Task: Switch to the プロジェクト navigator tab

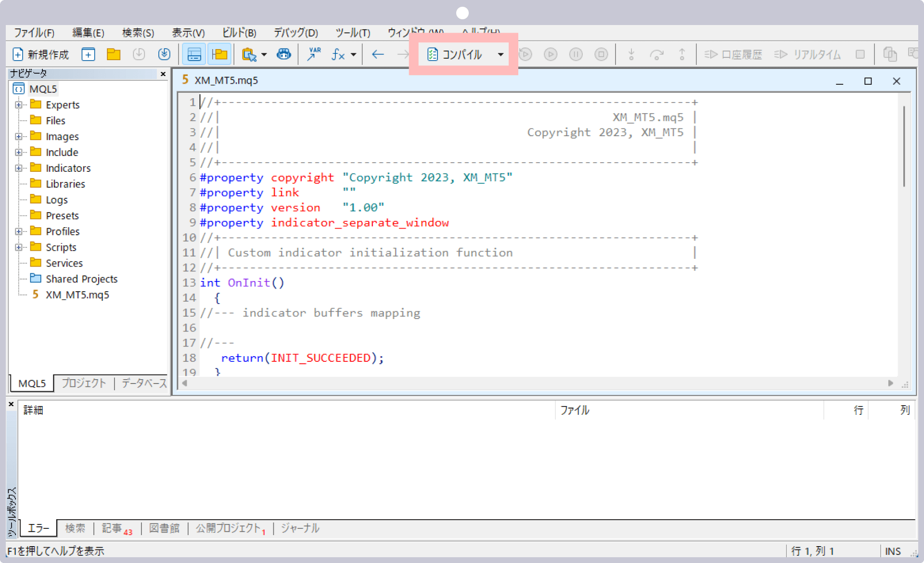Action: 84,384
